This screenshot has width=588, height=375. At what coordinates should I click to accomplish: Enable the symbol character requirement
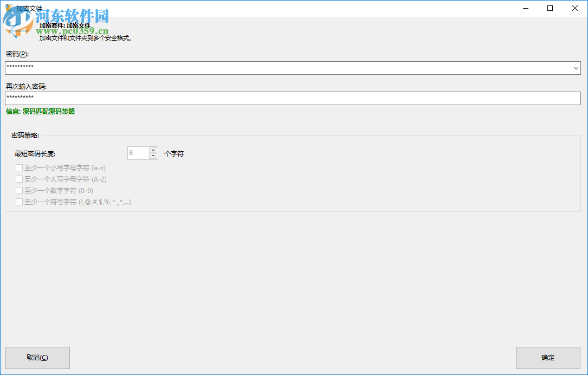(x=19, y=202)
